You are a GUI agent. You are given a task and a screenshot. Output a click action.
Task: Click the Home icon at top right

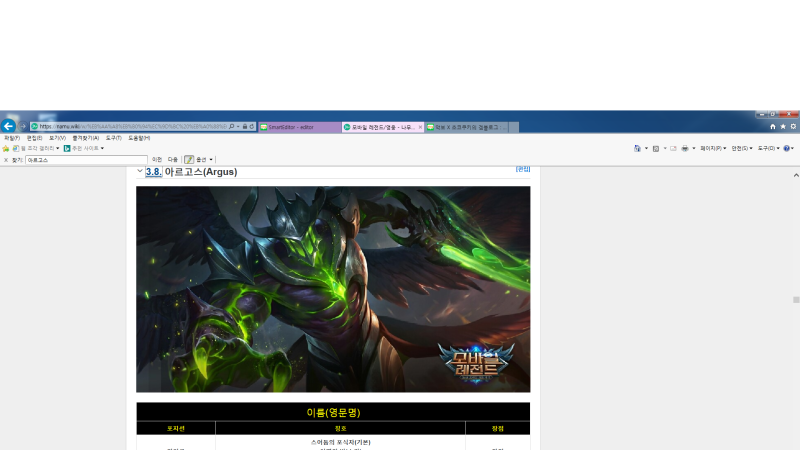pyautogui.click(x=772, y=127)
